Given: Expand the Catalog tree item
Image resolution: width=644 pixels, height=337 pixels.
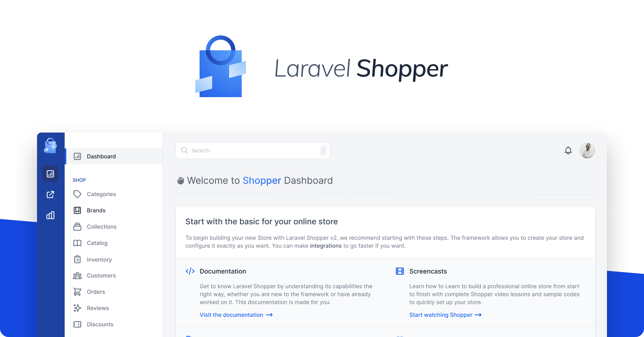Looking at the screenshot, I should (x=97, y=242).
